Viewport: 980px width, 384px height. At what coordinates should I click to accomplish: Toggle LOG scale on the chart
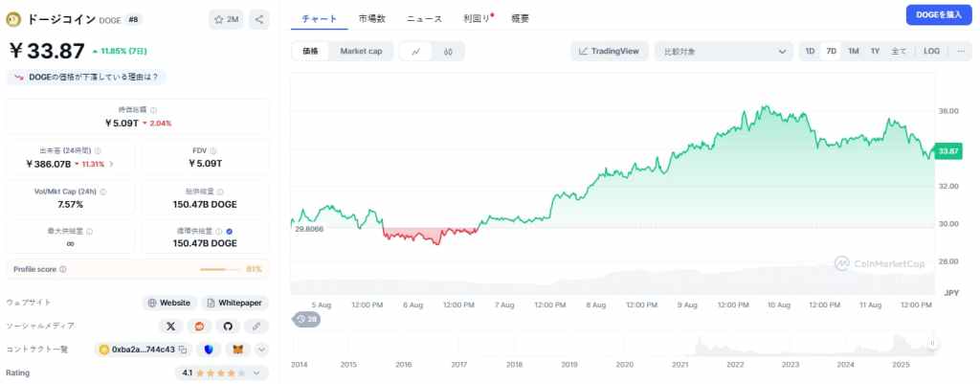pos(931,52)
